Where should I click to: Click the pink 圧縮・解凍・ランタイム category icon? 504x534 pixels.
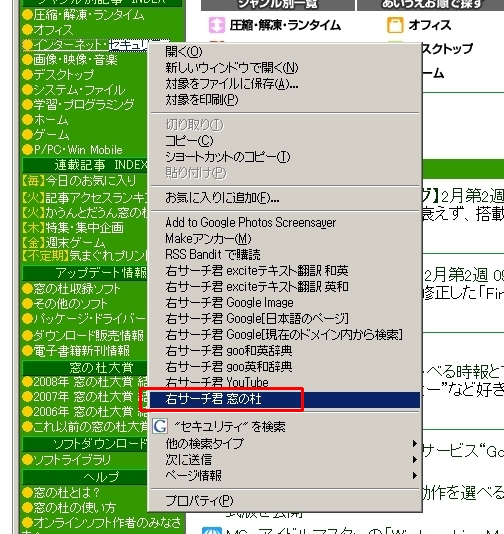(217, 25)
